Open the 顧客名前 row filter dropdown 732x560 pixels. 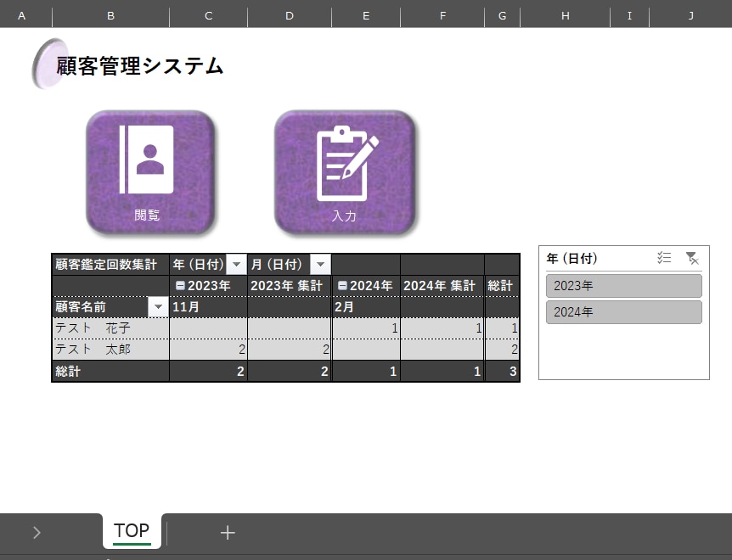pyautogui.click(x=158, y=307)
